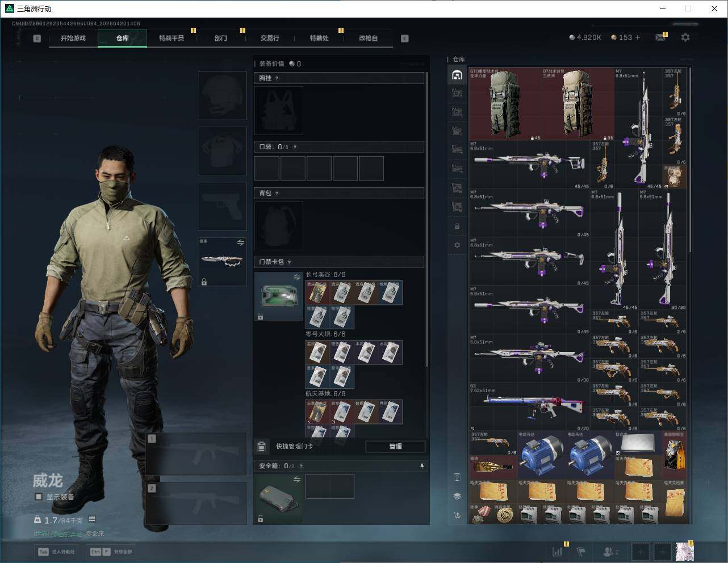Switch to the 交易行 tab
728x563 pixels.
pyautogui.click(x=270, y=38)
